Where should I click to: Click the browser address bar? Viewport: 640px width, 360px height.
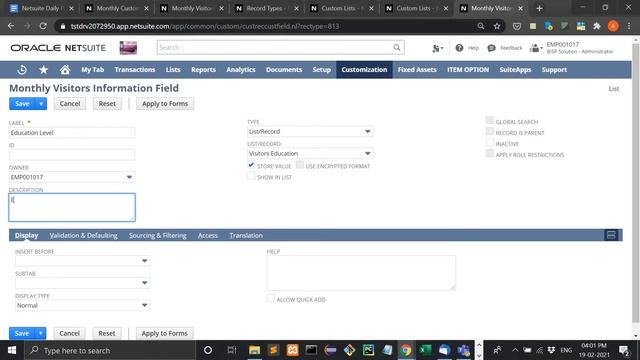[269, 26]
